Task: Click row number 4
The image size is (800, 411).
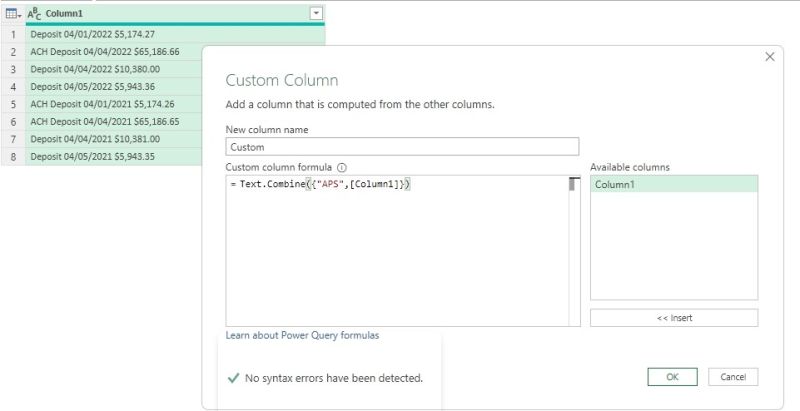Action: point(13,86)
